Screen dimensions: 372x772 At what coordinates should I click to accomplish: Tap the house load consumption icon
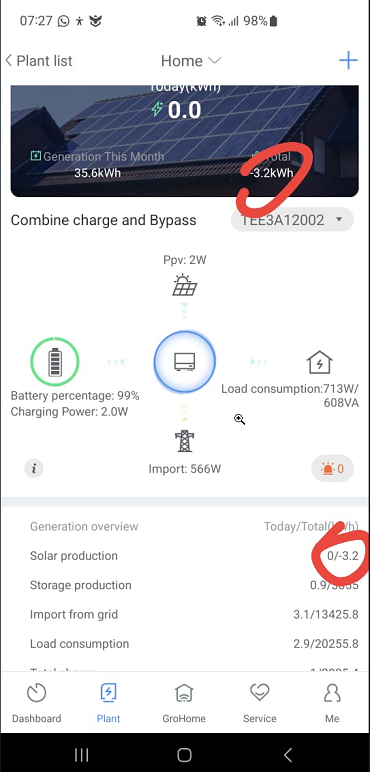319,362
